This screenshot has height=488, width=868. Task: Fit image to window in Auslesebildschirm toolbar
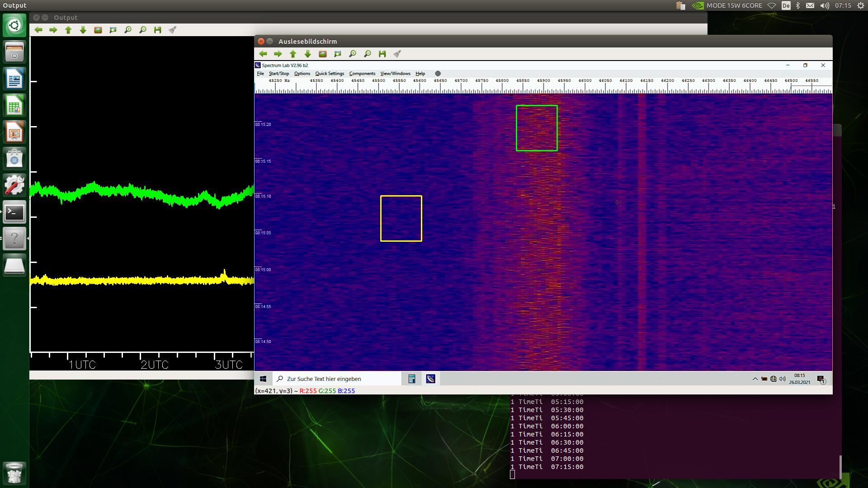(338, 54)
